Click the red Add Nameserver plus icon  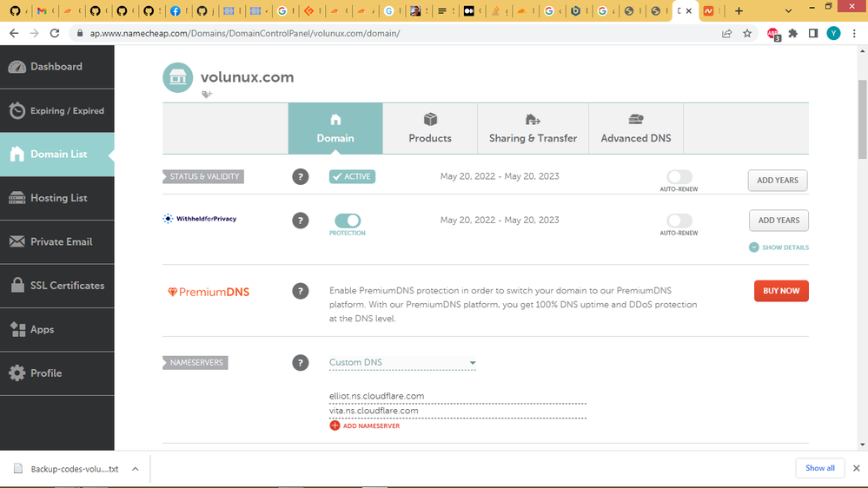(x=335, y=425)
